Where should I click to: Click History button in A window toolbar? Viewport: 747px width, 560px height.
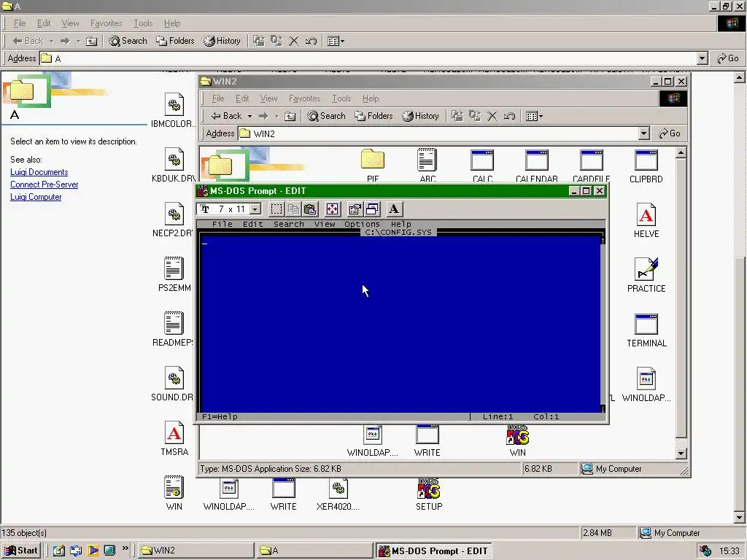tap(222, 41)
